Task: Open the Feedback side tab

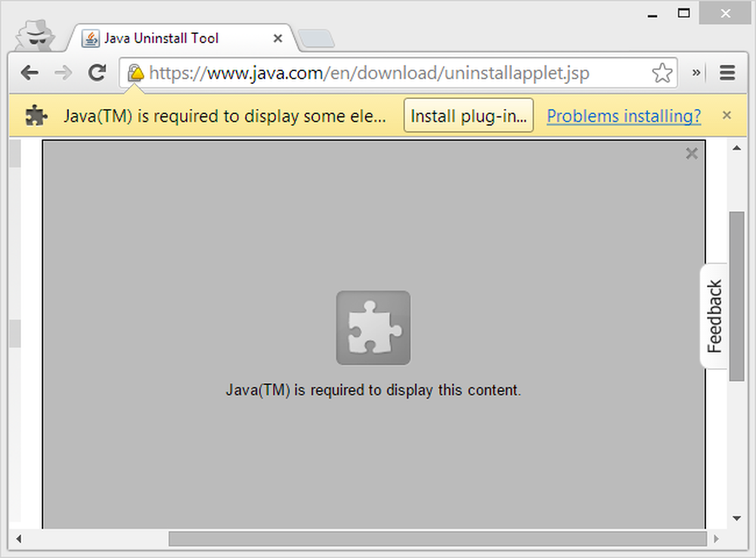Action: coord(714,316)
